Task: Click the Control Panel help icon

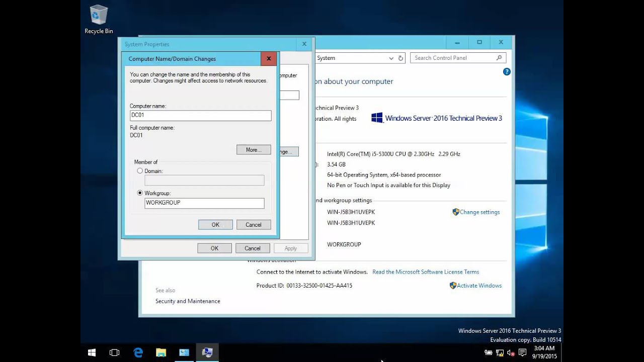Action: (x=507, y=72)
